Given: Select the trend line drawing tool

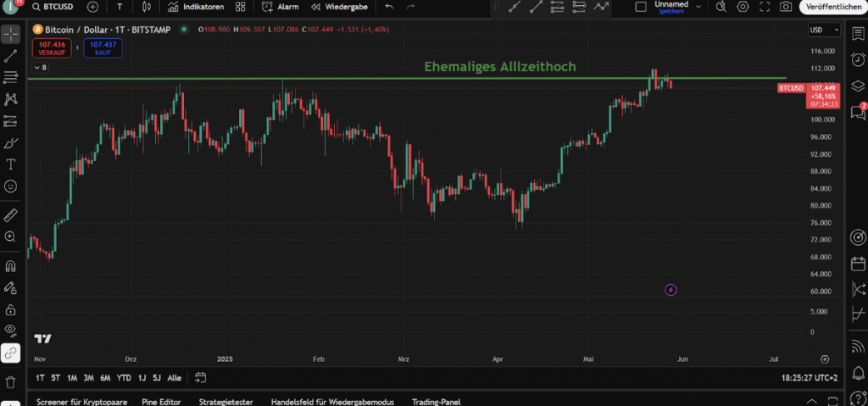Looking at the screenshot, I should pyautogui.click(x=10, y=55).
